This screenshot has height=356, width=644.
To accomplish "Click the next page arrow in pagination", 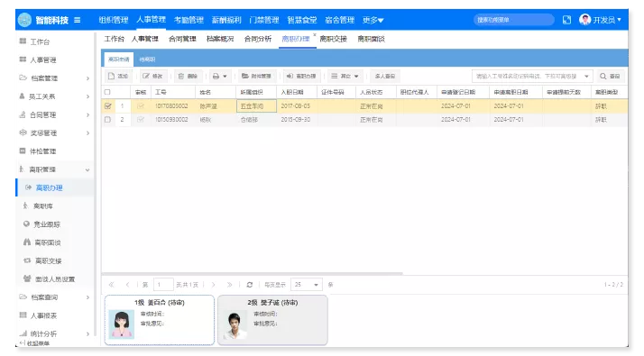I will click(213, 284).
